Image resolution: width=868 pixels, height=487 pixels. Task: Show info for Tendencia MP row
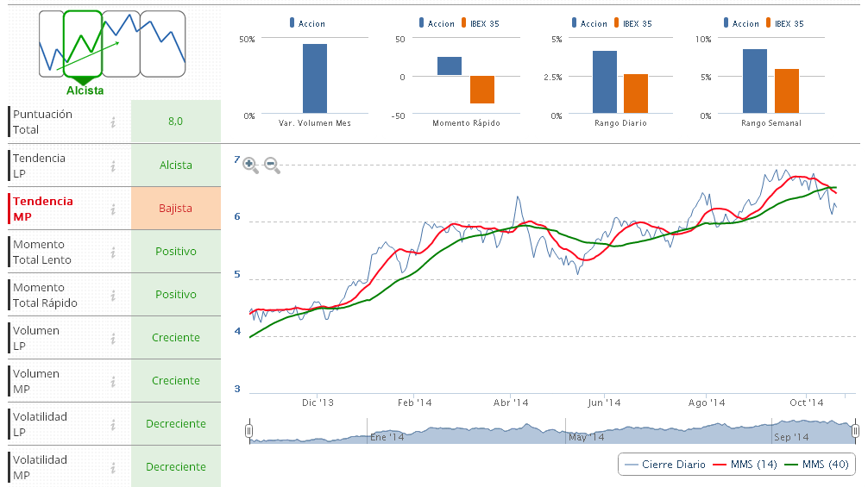(x=113, y=209)
